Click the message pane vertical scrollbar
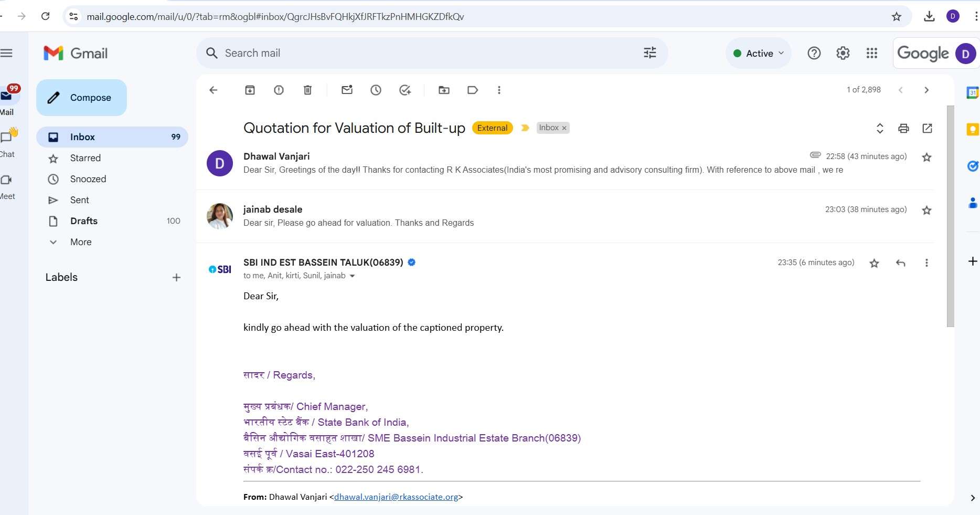 [x=950, y=216]
